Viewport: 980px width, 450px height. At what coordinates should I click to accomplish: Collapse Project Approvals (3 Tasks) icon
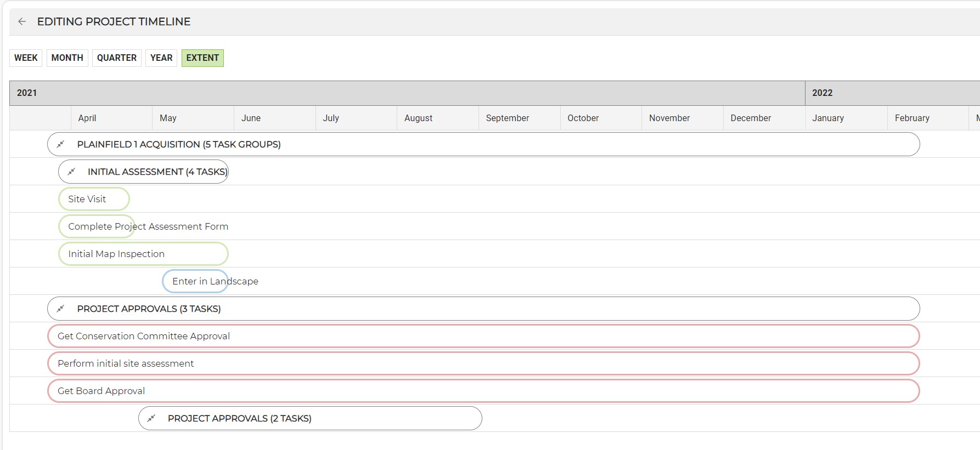click(61, 309)
